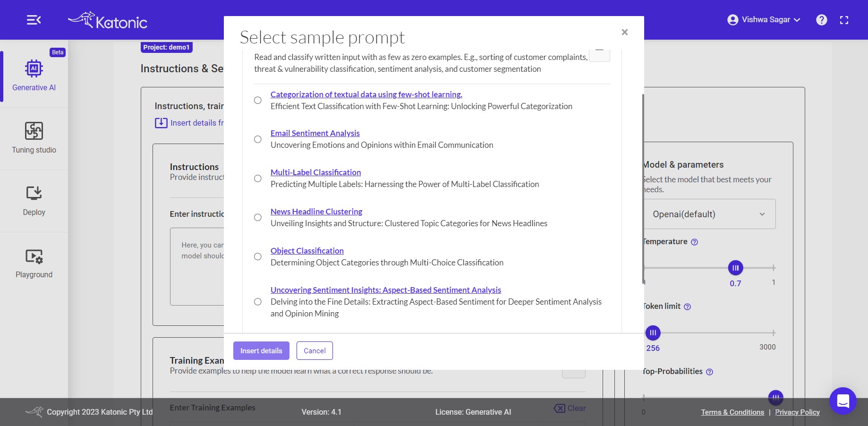The height and width of the screenshot is (426, 868).
Task: Click the instructions text area
Action: click(197, 266)
